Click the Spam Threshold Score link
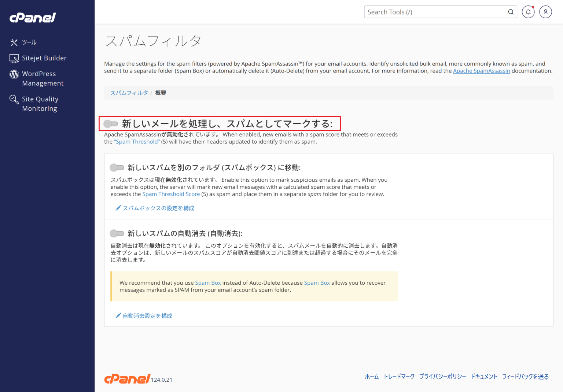 (x=171, y=194)
